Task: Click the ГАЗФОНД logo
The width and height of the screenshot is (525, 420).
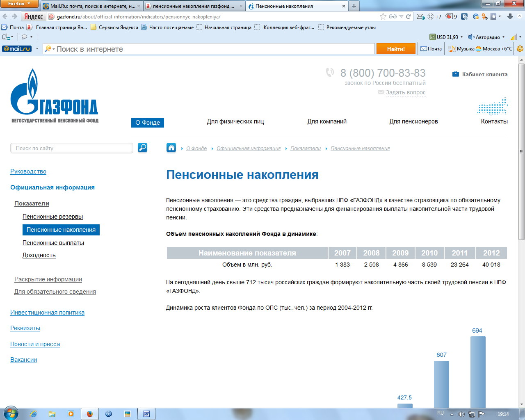Action: [x=54, y=96]
